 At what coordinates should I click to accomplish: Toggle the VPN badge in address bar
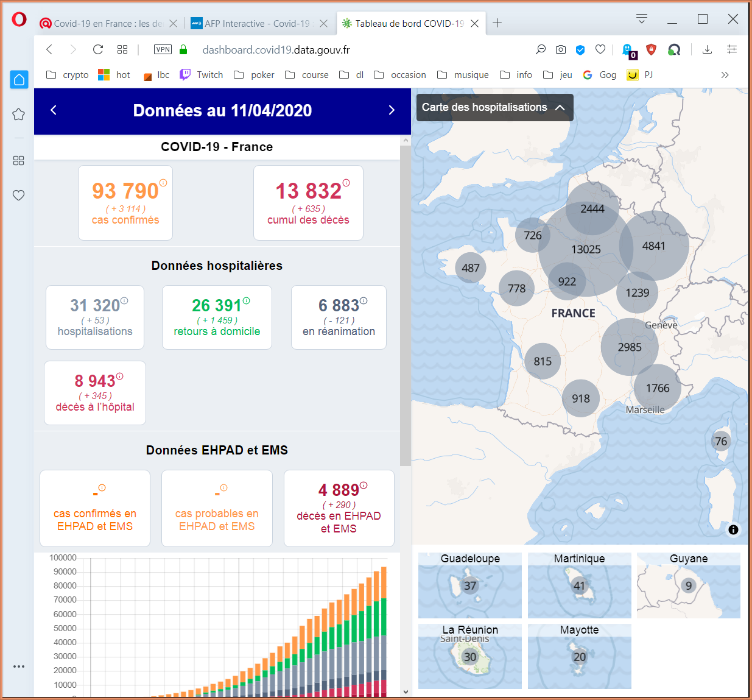coord(163,49)
